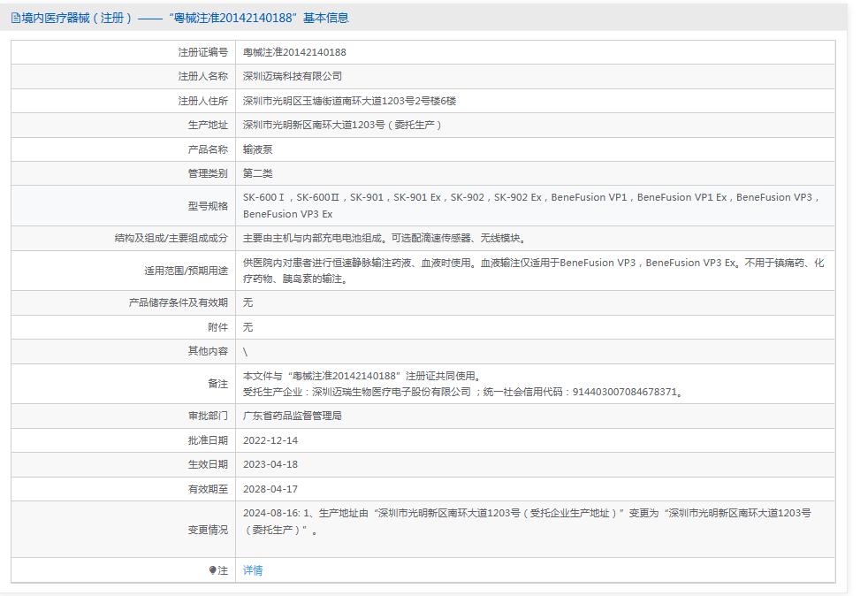Select change record text dated 2024-08-16
Image resolution: width=868 pixels, height=596 pixels.
(x=527, y=521)
